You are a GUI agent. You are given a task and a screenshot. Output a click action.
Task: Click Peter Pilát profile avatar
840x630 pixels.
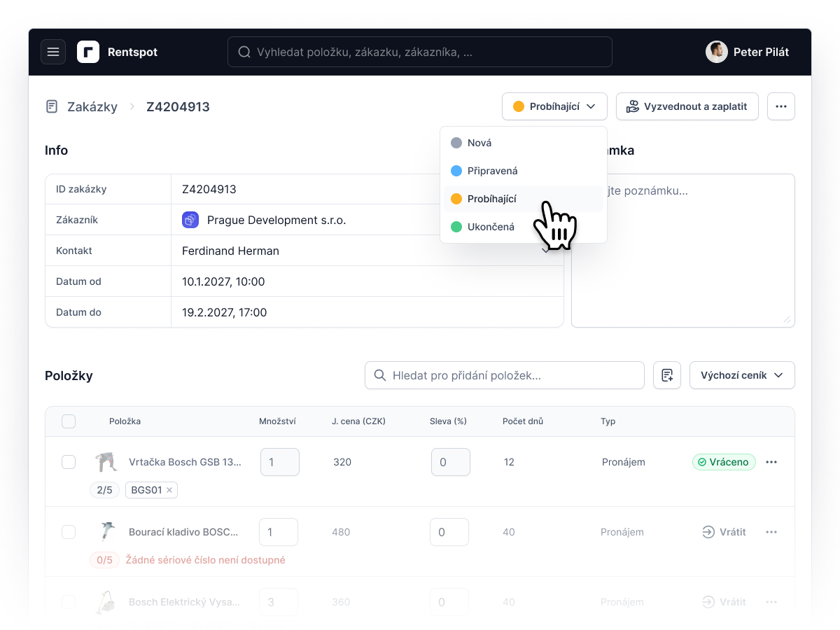[x=717, y=52]
